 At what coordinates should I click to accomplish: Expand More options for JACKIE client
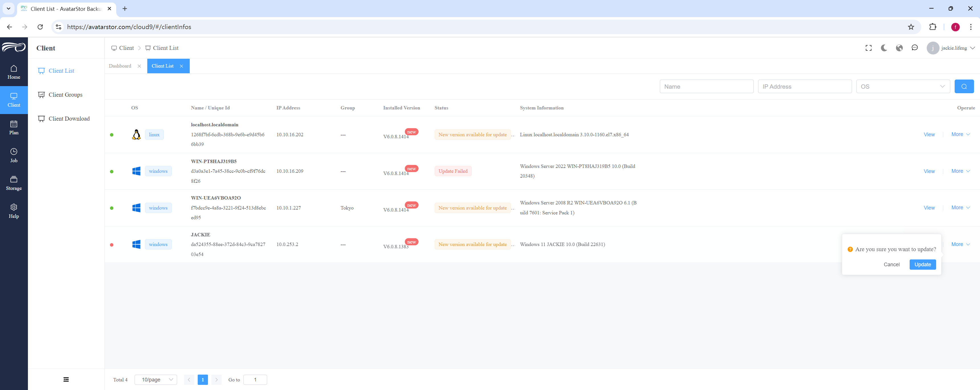point(960,245)
